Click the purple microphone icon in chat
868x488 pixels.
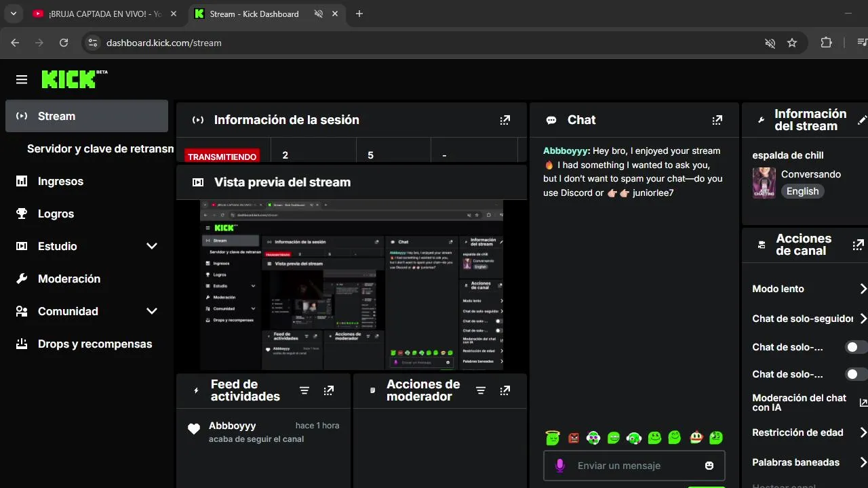pos(560,466)
